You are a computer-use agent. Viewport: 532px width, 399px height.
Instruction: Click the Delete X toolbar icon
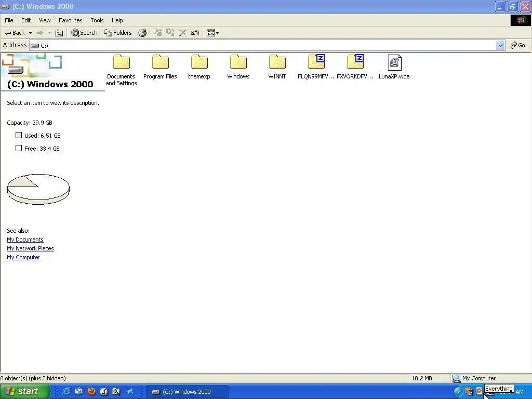click(x=182, y=33)
